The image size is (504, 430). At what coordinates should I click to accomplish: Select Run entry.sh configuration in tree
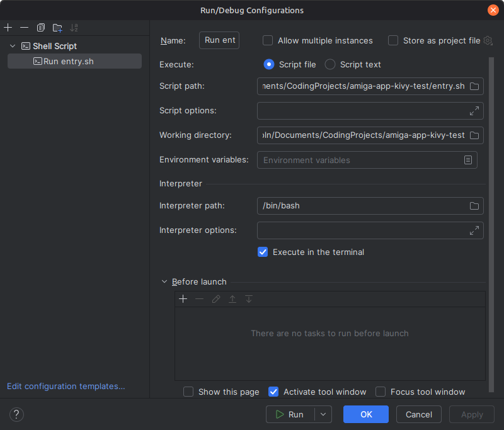(68, 61)
